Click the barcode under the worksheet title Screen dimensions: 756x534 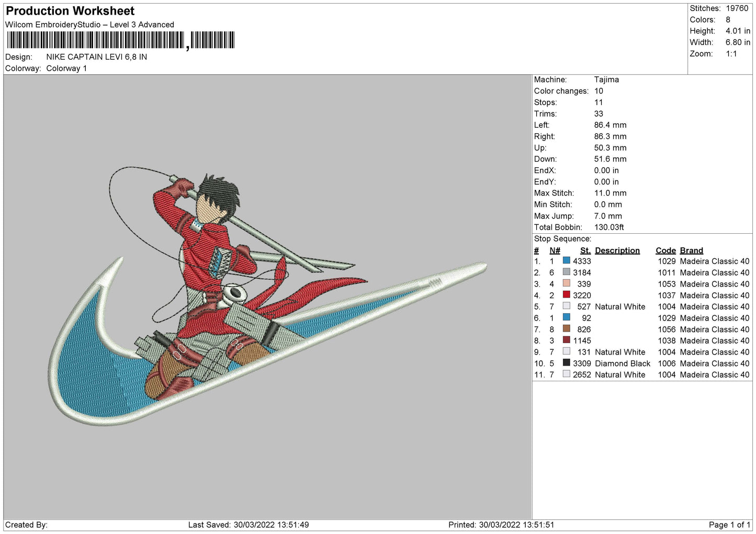(x=120, y=40)
